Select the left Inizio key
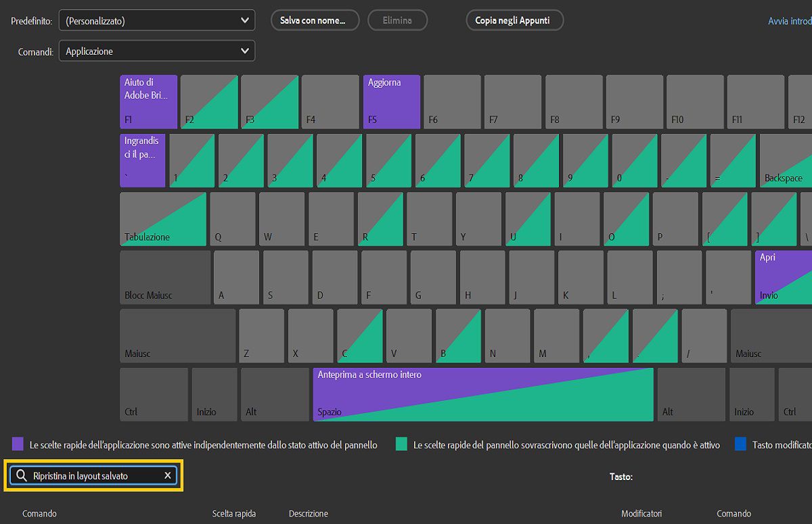The width and height of the screenshot is (812, 524). click(x=215, y=394)
